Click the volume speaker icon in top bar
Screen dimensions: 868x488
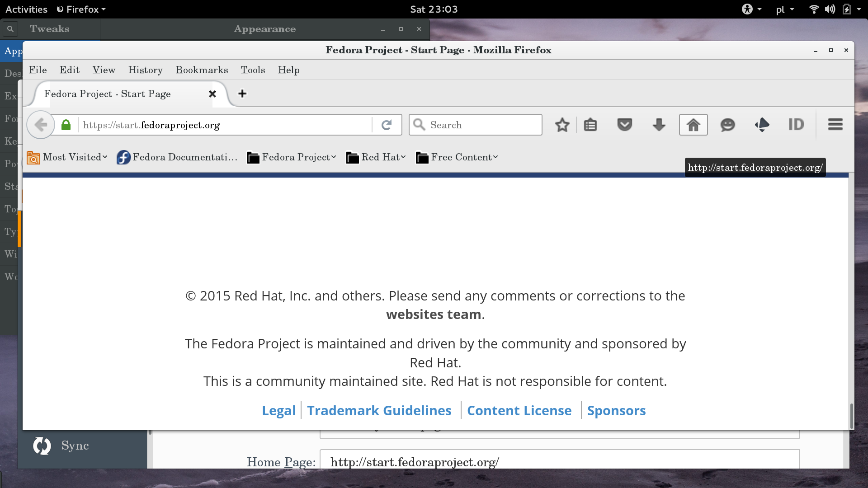tap(830, 9)
